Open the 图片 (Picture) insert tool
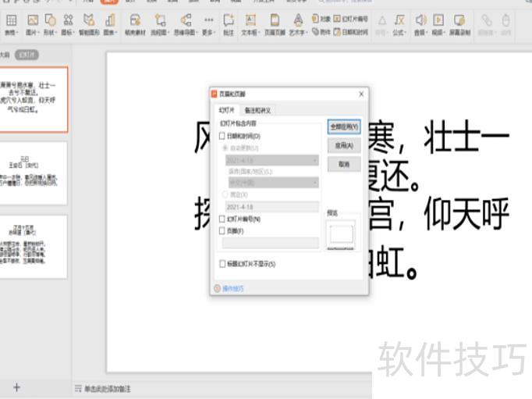The height and width of the screenshot is (399, 532). (x=33, y=23)
